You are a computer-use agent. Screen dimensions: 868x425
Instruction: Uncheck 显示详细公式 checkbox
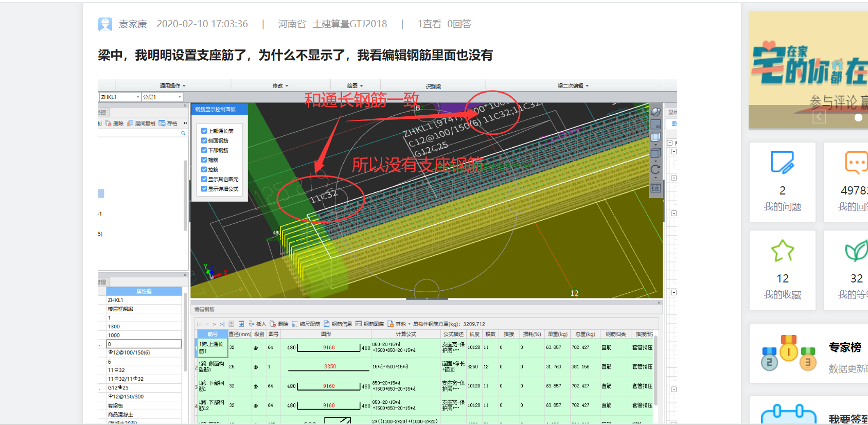(204, 189)
